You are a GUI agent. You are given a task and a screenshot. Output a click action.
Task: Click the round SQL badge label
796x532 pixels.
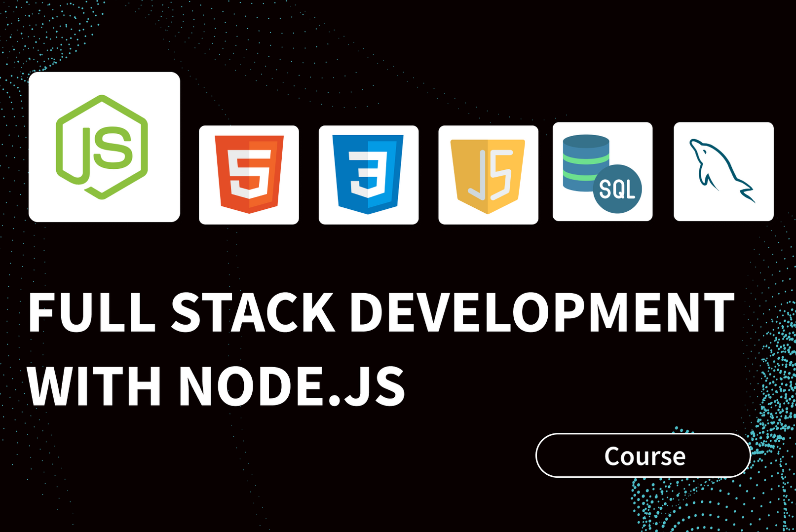[x=617, y=189]
